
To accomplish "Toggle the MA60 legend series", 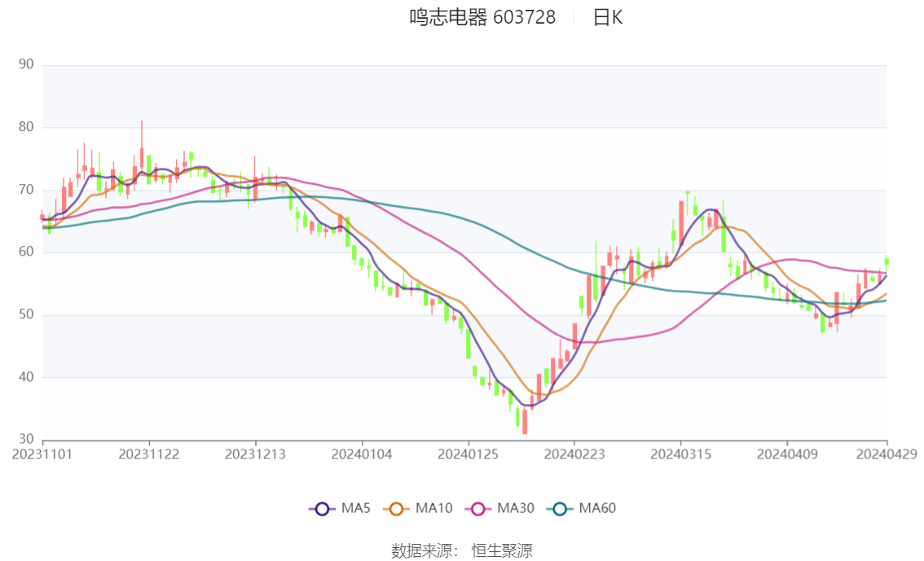I will (x=582, y=509).
